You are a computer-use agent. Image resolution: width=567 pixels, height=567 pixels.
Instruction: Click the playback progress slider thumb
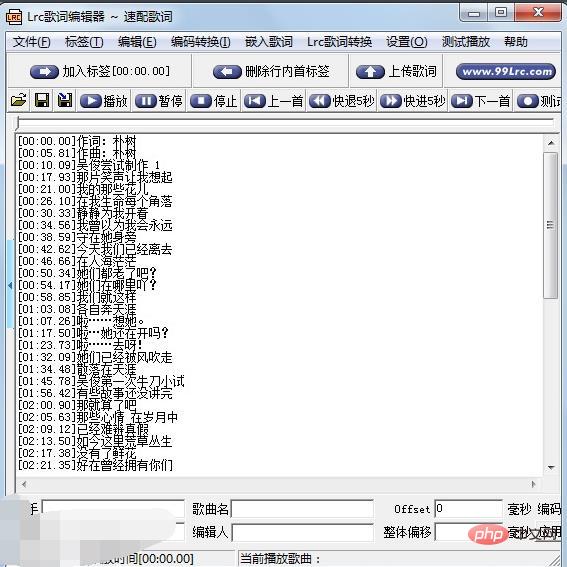pyautogui.click(x=17, y=123)
